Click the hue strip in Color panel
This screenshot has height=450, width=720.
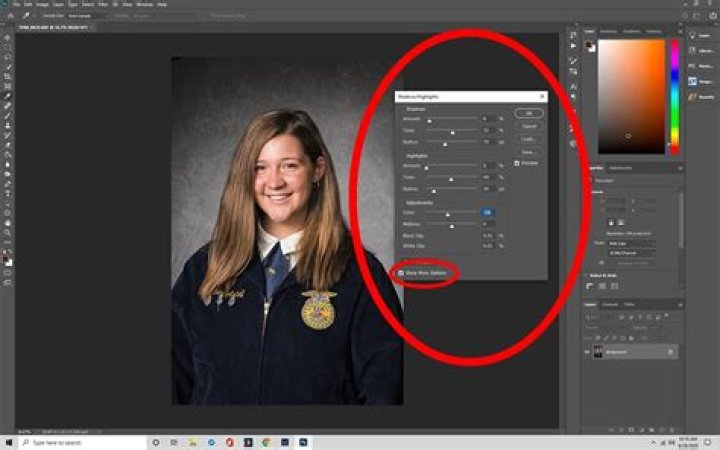tap(675, 96)
